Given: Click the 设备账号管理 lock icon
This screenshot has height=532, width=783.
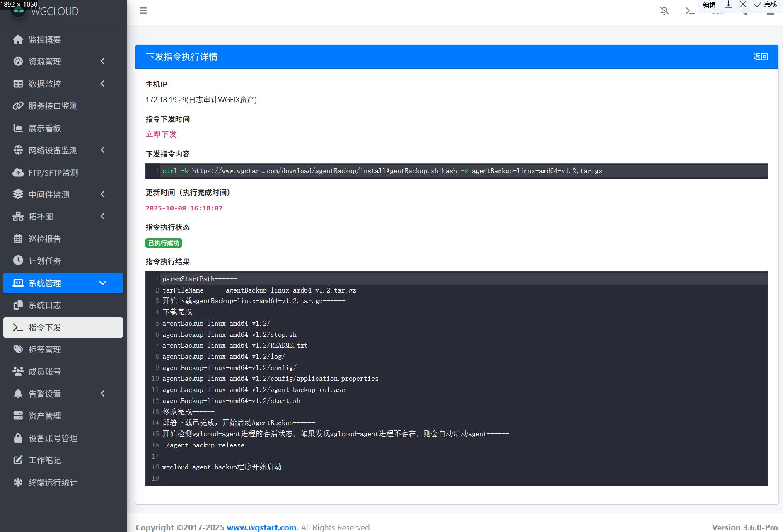Looking at the screenshot, I should click(18, 438).
